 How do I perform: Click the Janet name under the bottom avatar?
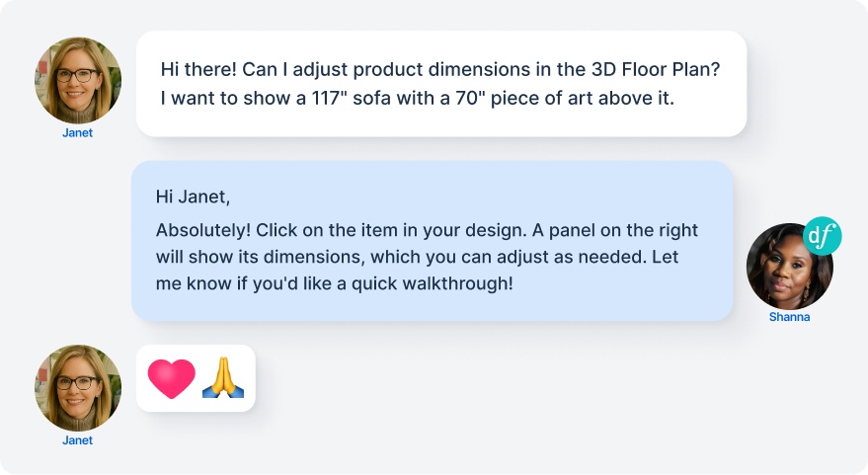77,440
